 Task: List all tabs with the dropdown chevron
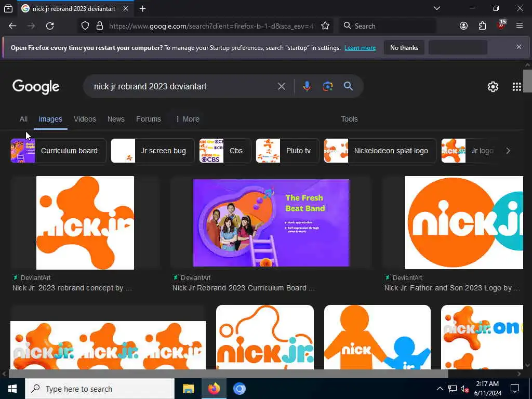click(436, 8)
